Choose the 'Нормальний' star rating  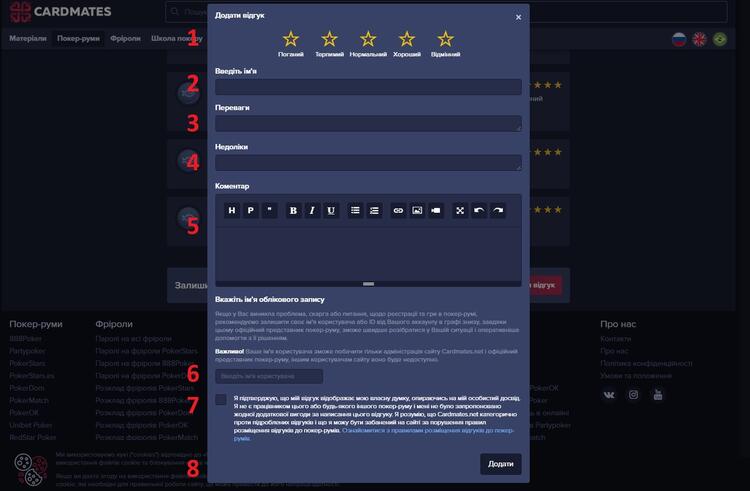tap(368, 39)
